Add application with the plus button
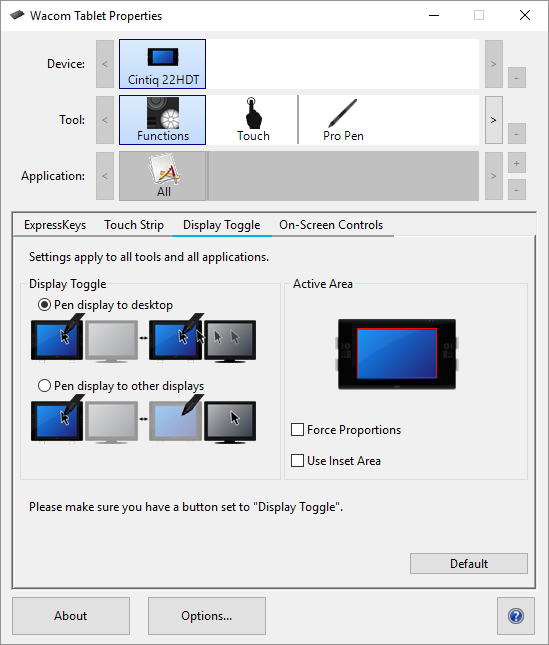 517,163
